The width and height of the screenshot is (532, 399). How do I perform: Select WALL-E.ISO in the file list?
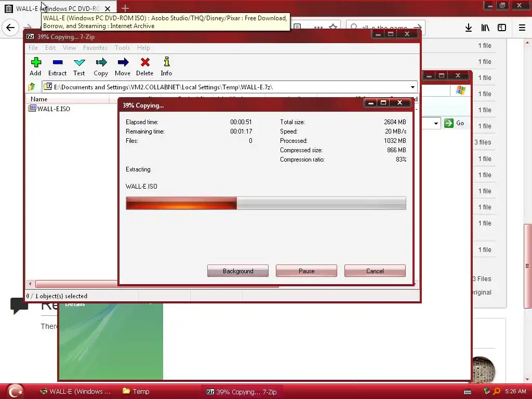49,109
